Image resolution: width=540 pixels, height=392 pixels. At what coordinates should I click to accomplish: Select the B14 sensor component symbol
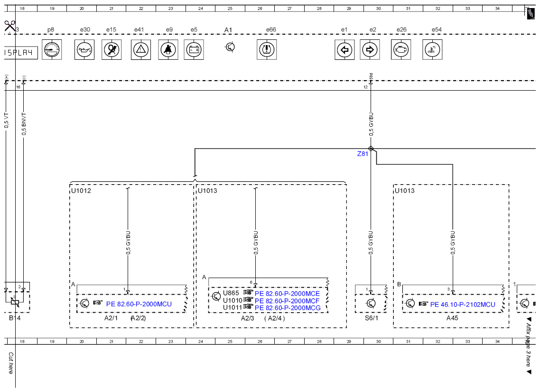point(15,302)
